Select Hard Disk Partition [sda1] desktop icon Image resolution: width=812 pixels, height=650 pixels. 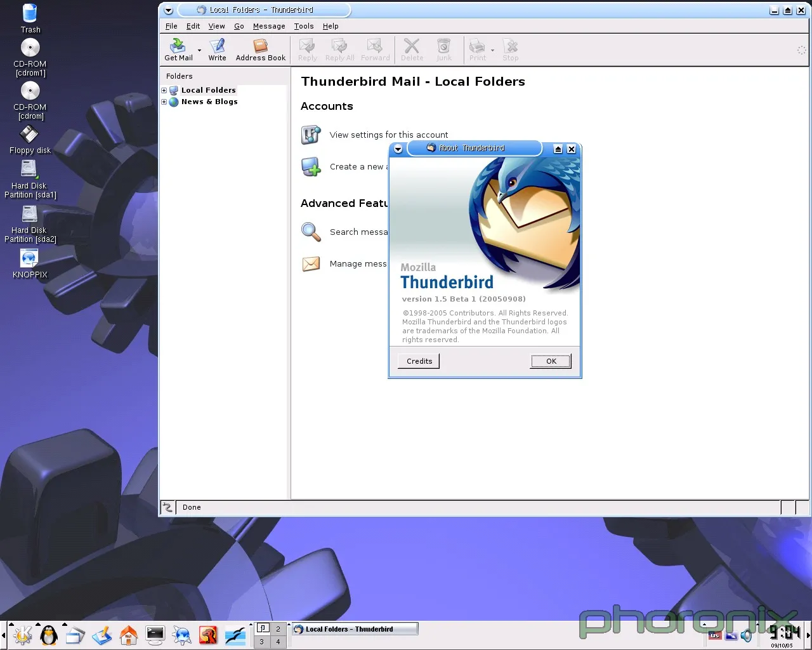[30, 179]
